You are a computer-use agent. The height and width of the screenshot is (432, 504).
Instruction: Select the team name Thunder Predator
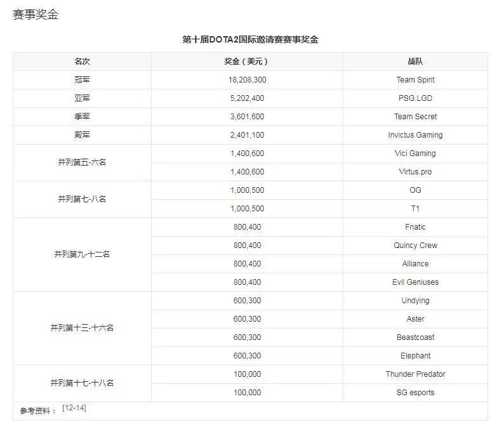point(415,374)
